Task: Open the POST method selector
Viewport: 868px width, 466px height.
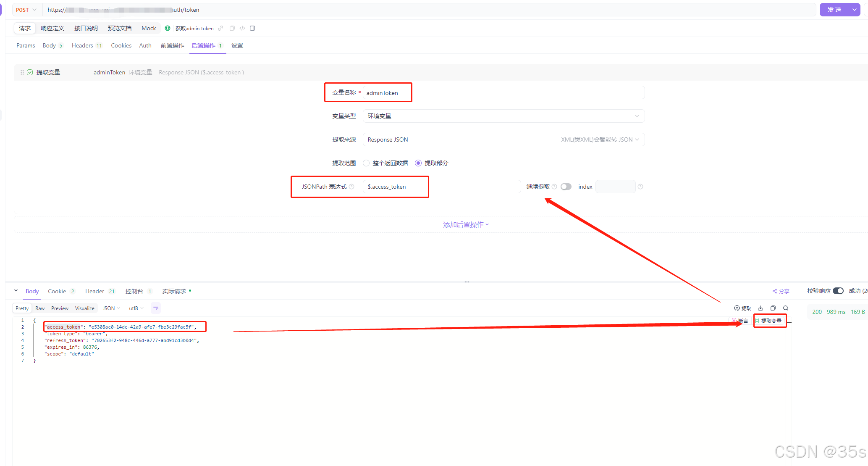Action: 26,10
